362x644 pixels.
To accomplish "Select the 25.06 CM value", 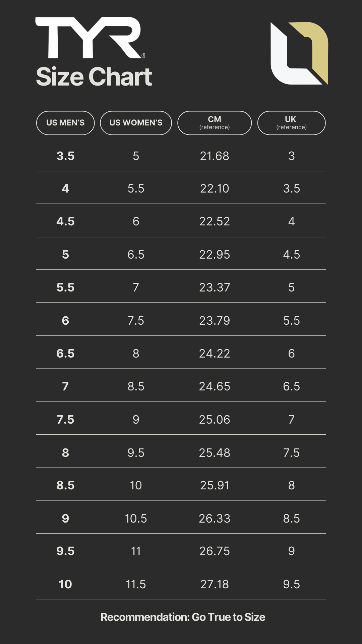I will pos(215,420).
